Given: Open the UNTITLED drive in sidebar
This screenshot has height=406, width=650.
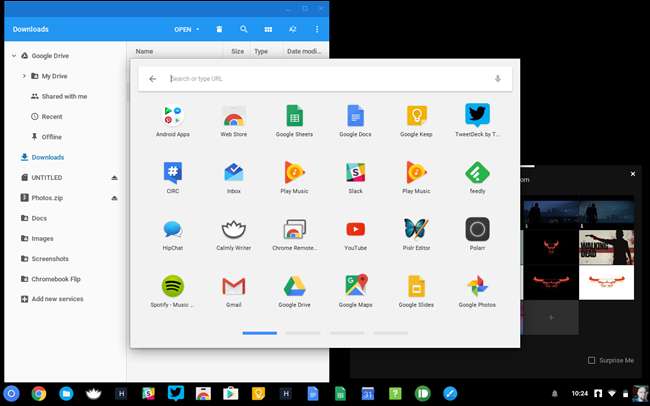Looking at the screenshot, I should pos(46,177).
